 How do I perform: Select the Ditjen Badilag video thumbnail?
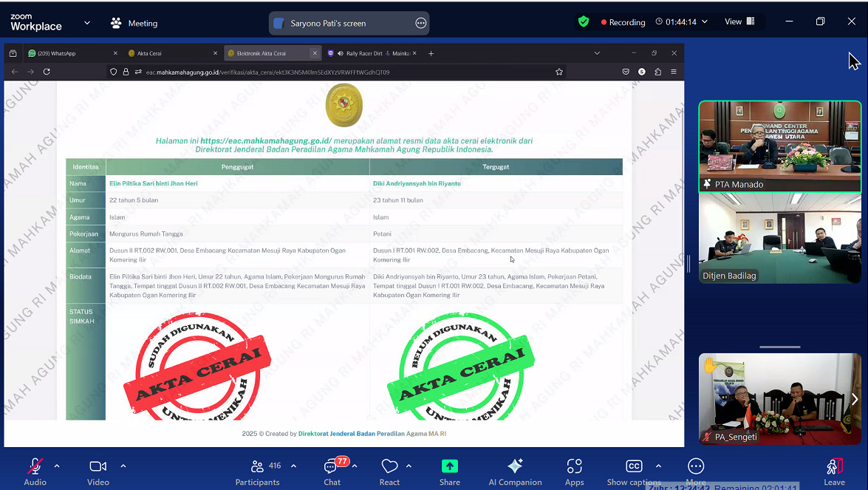(779, 238)
